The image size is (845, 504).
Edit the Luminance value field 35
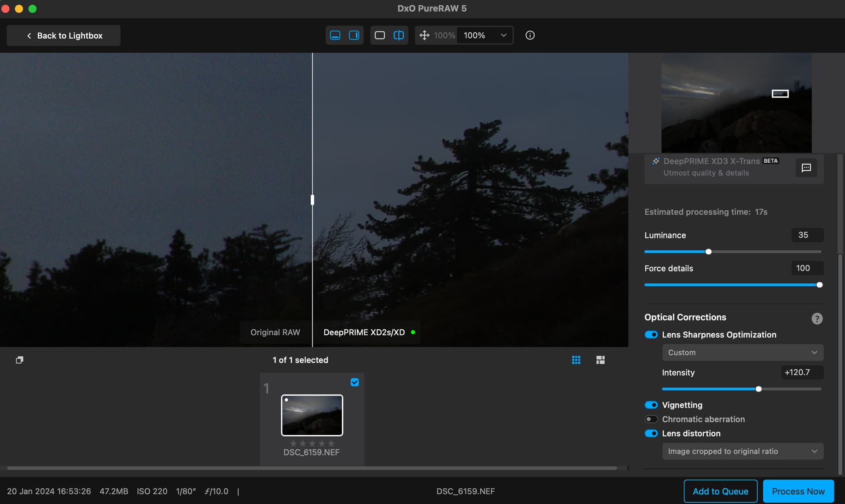click(807, 235)
